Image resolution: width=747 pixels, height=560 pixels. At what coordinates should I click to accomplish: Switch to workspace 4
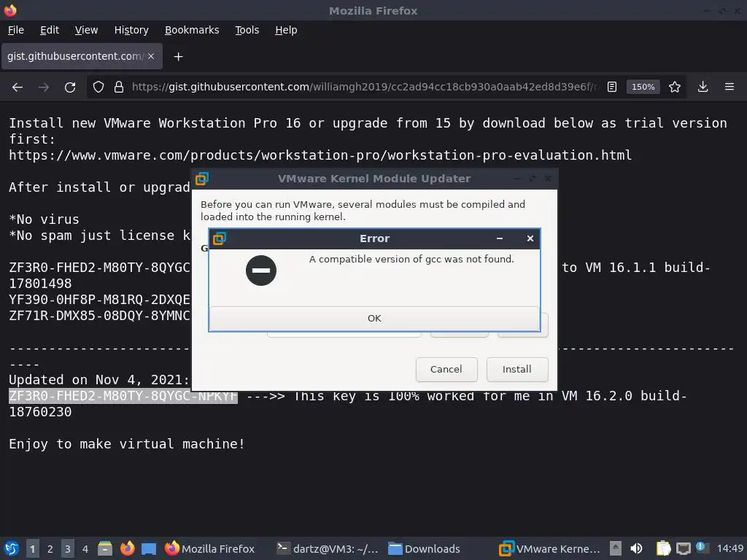click(x=85, y=548)
